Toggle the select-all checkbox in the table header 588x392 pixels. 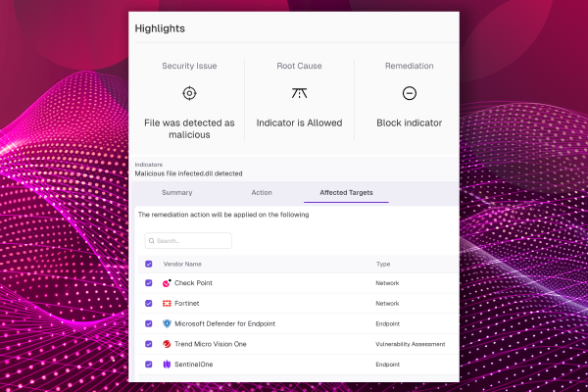pyautogui.click(x=149, y=264)
